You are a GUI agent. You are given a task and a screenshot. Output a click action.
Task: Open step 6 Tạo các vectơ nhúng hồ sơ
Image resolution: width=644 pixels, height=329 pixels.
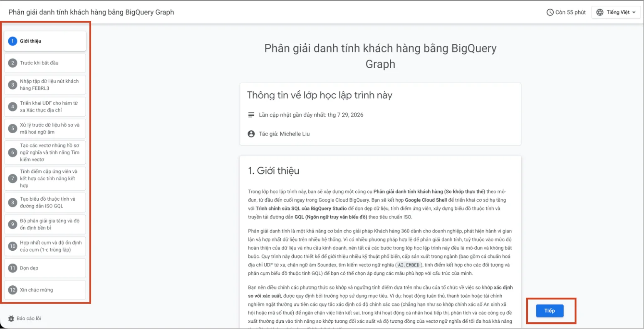pos(45,152)
